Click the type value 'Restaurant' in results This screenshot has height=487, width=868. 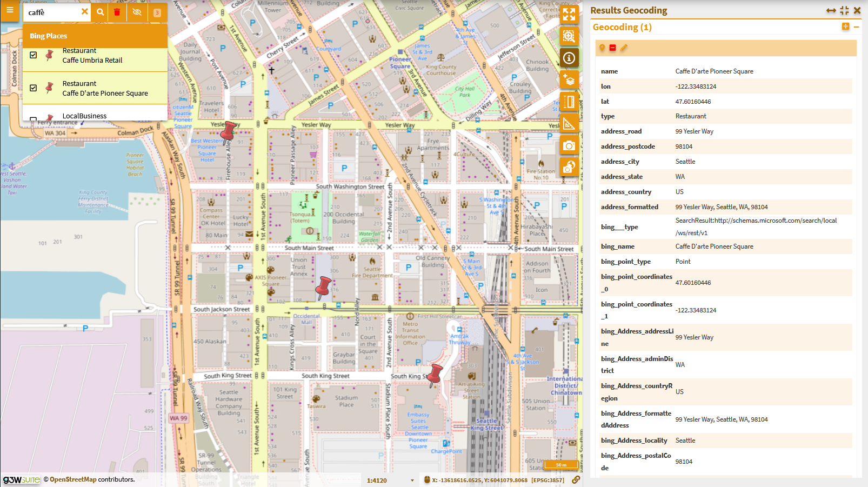[691, 116]
